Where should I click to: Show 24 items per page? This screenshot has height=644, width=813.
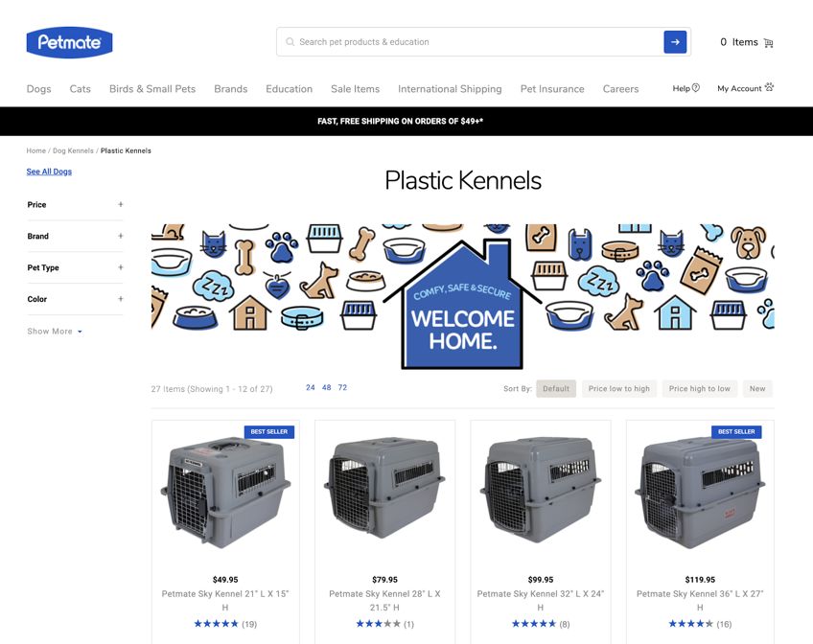point(310,387)
